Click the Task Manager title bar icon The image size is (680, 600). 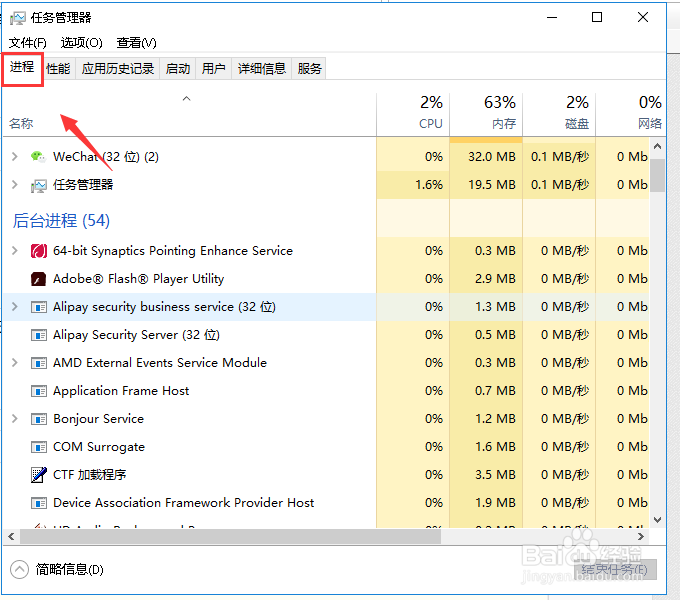pos(18,18)
